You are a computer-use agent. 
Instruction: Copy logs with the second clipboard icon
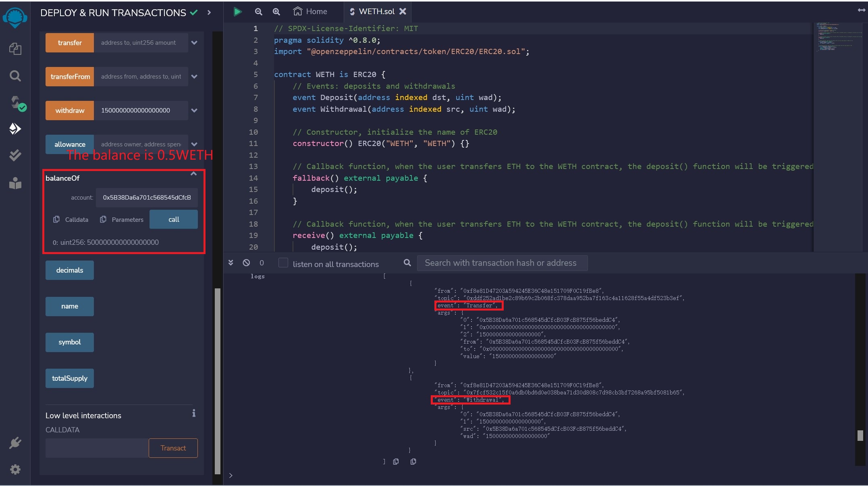(x=413, y=461)
